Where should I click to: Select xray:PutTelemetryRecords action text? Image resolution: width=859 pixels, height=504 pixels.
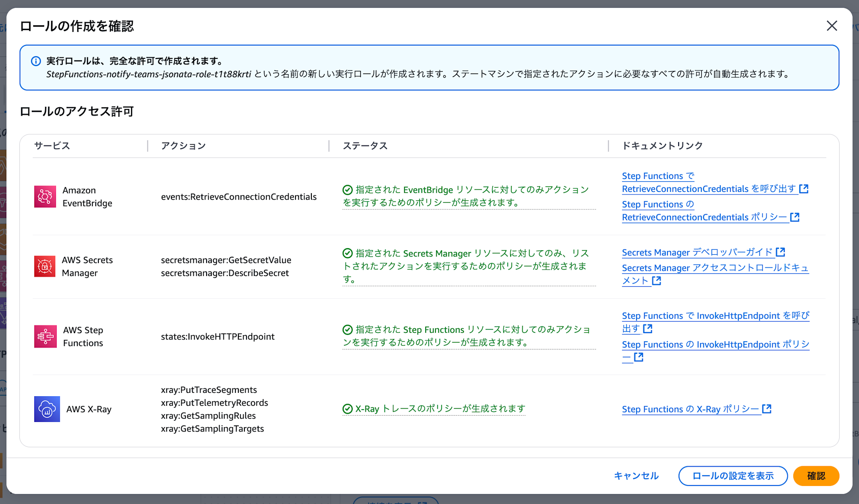[x=214, y=403]
